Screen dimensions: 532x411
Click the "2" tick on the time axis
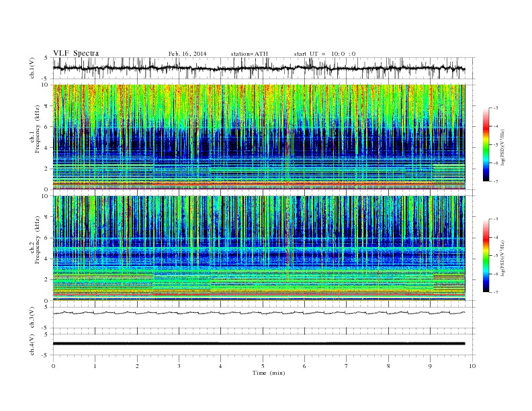[x=137, y=366]
